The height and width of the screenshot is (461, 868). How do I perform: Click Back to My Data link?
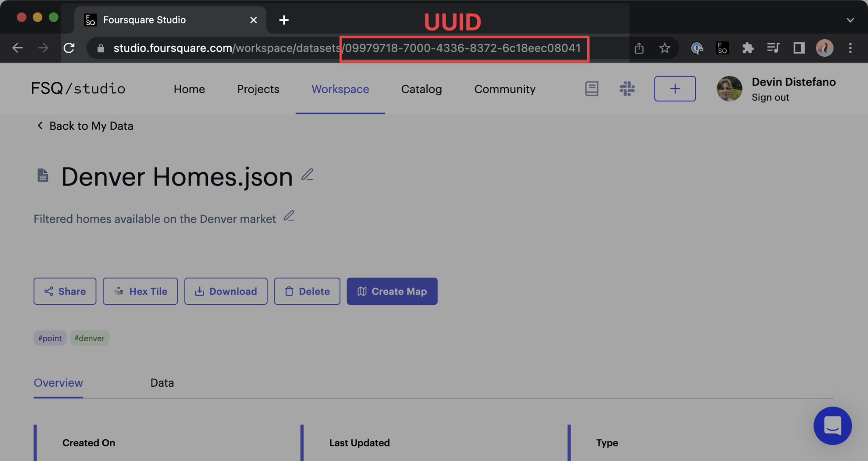tap(85, 126)
